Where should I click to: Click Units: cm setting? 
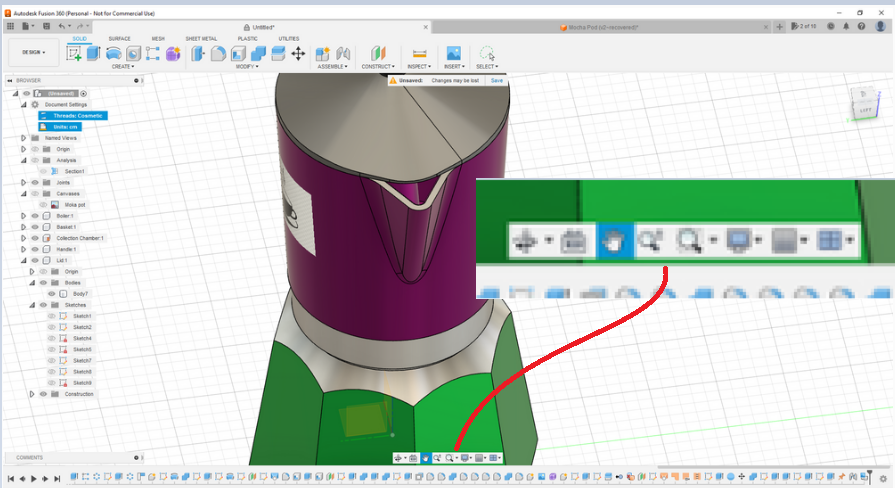[x=60, y=127]
